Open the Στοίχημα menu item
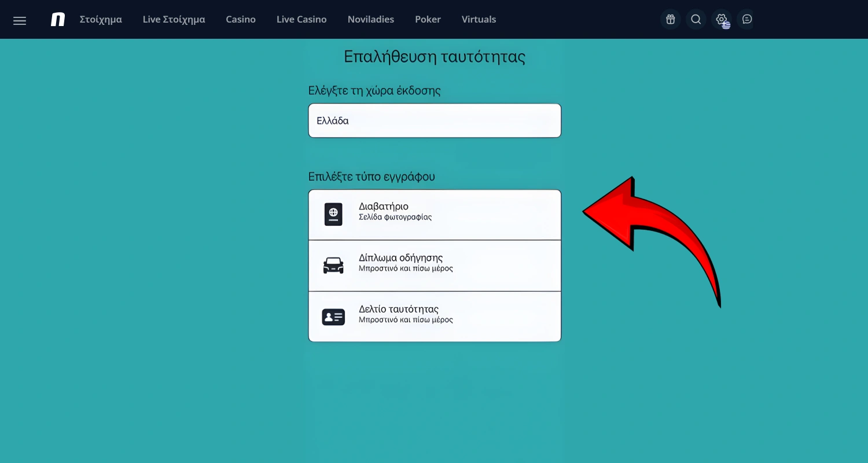 click(101, 20)
